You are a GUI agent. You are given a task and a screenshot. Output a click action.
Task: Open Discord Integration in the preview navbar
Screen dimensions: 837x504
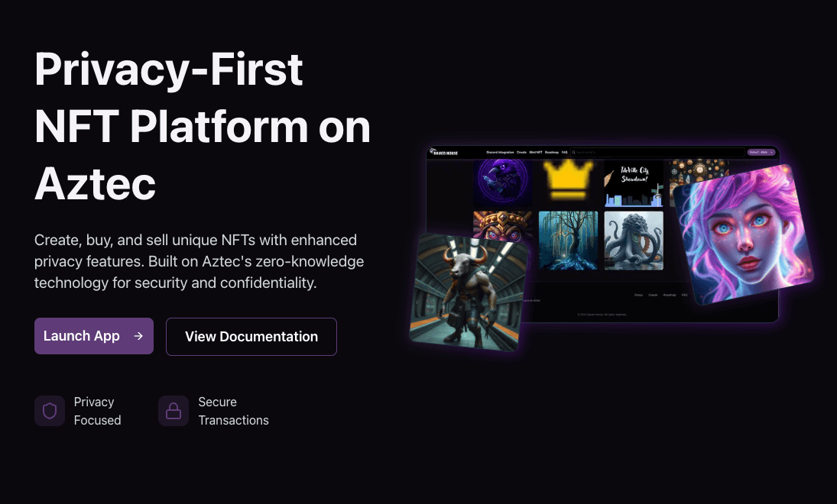(500, 153)
